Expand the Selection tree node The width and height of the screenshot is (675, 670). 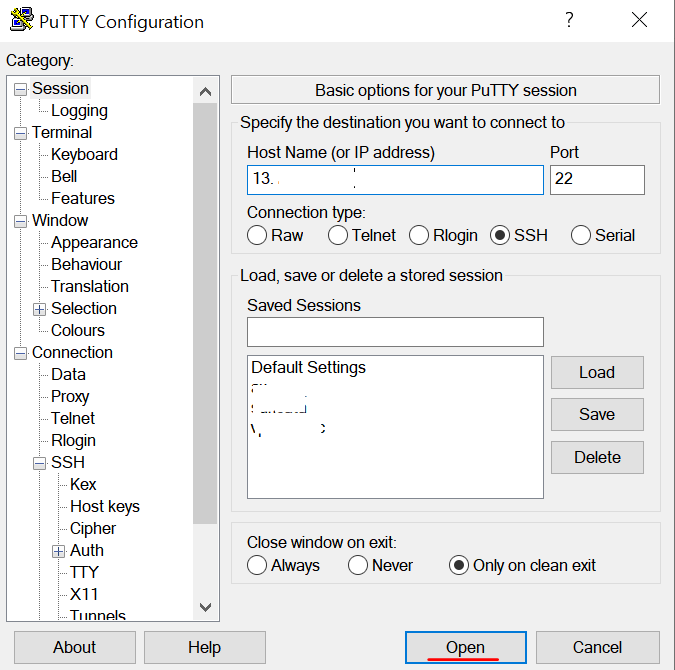39,309
